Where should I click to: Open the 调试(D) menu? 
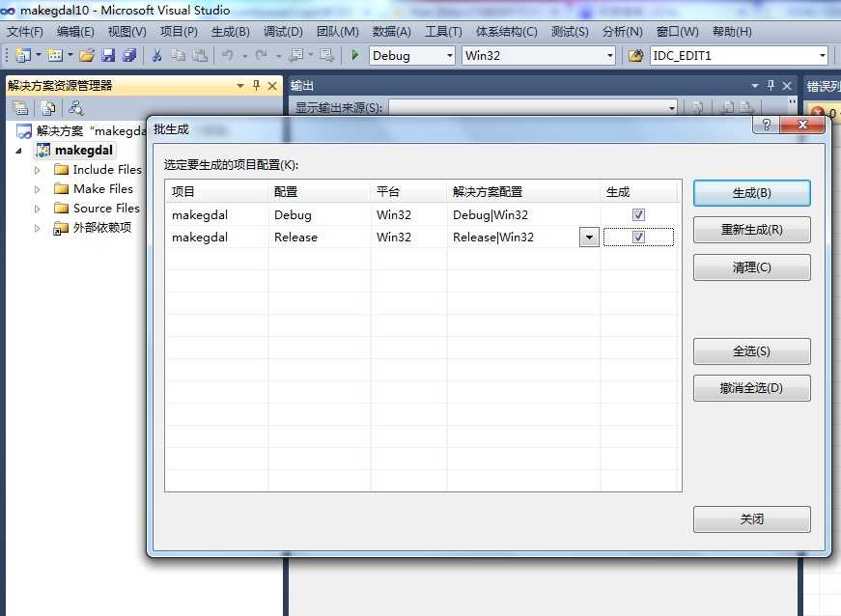(x=283, y=32)
